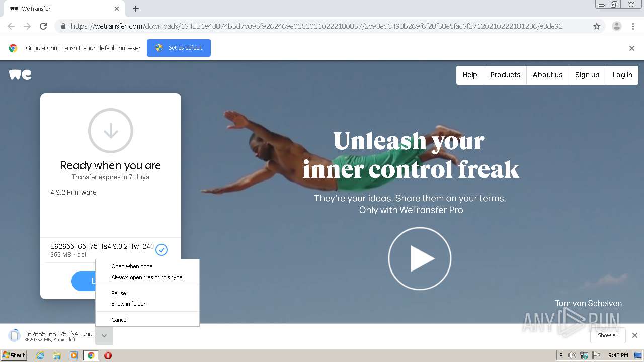This screenshot has height=362, width=644.
Task: Click the Log in link
Action: pos(622,75)
